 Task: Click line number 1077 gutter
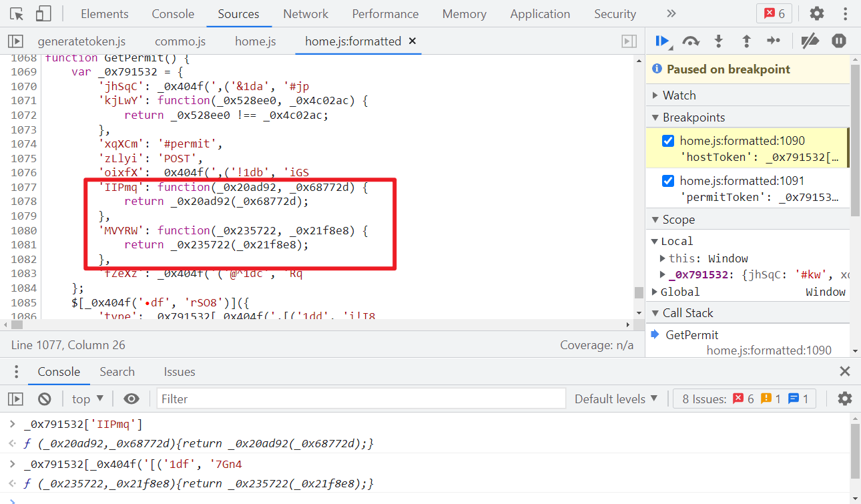24,188
